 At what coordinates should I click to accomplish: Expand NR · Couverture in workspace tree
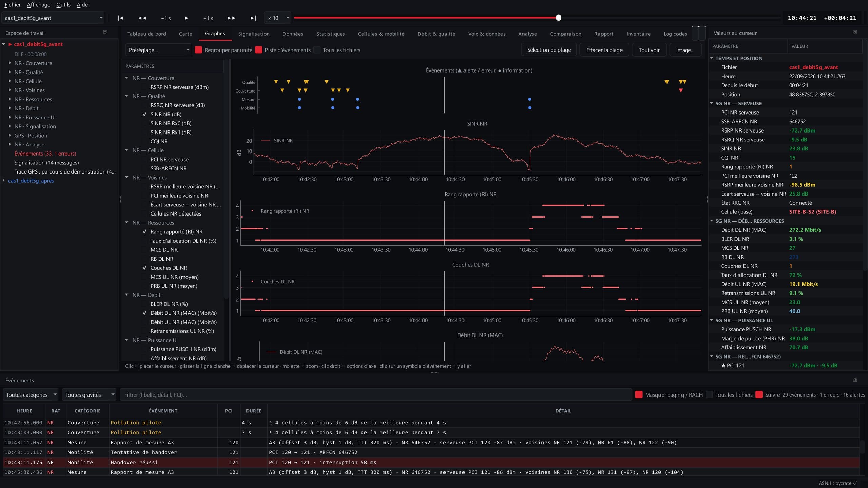10,63
